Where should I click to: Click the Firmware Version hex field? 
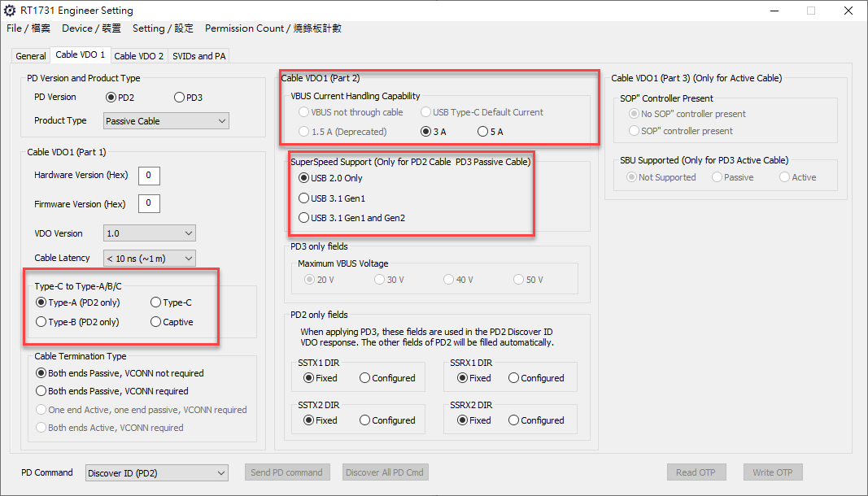click(x=149, y=204)
